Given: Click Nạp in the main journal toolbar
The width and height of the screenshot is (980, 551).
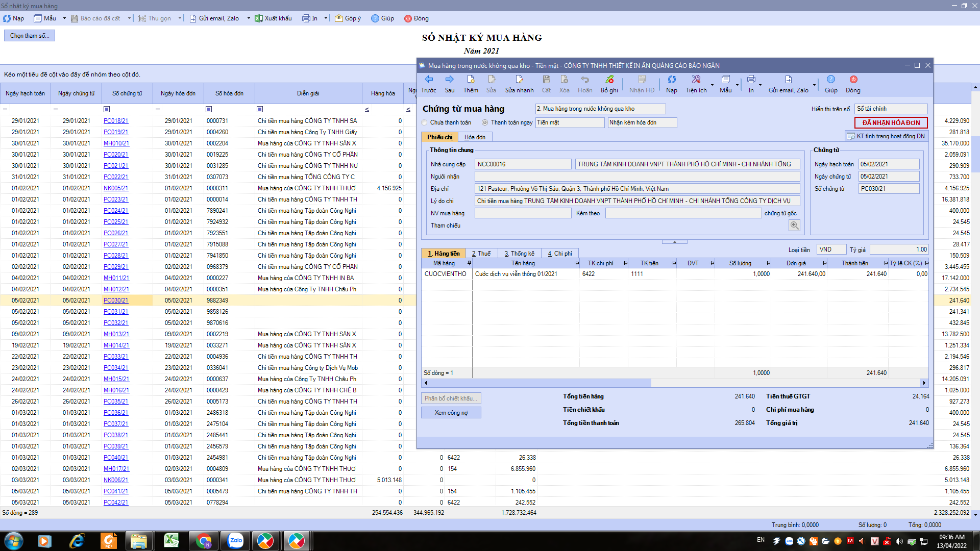Looking at the screenshot, I should (x=14, y=18).
